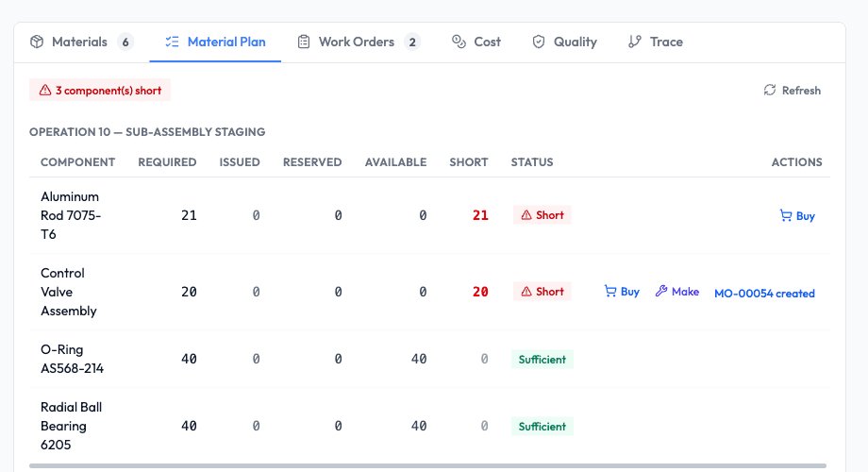
Task: Click the Issued column header
Action: coord(239,162)
